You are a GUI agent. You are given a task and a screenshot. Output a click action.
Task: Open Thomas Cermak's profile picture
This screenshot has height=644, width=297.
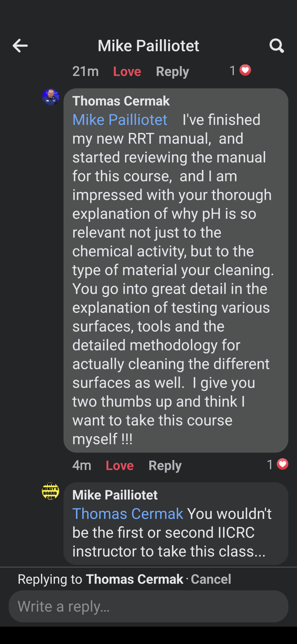(51, 97)
